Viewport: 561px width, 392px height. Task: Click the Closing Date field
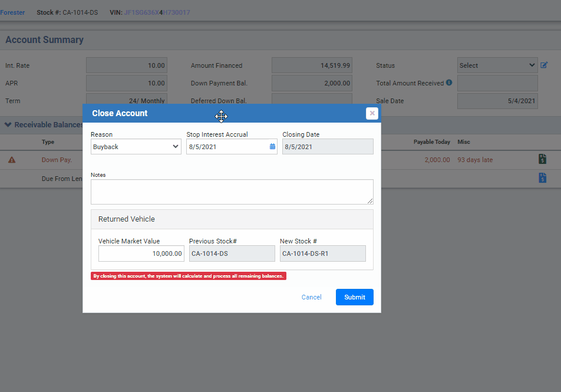click(328, 147)
